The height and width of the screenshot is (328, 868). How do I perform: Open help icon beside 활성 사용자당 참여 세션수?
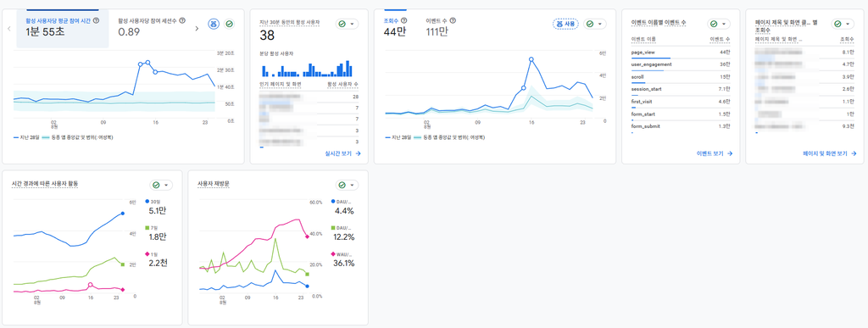[x=182, y=20]
